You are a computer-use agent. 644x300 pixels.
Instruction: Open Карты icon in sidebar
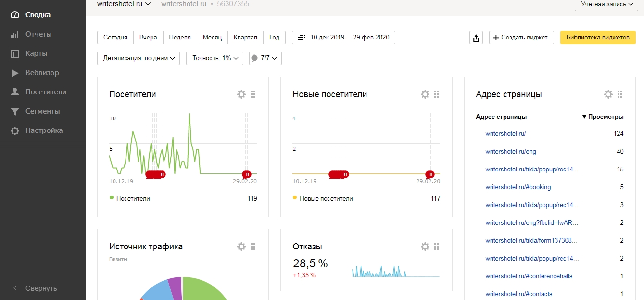click(15, 53)
